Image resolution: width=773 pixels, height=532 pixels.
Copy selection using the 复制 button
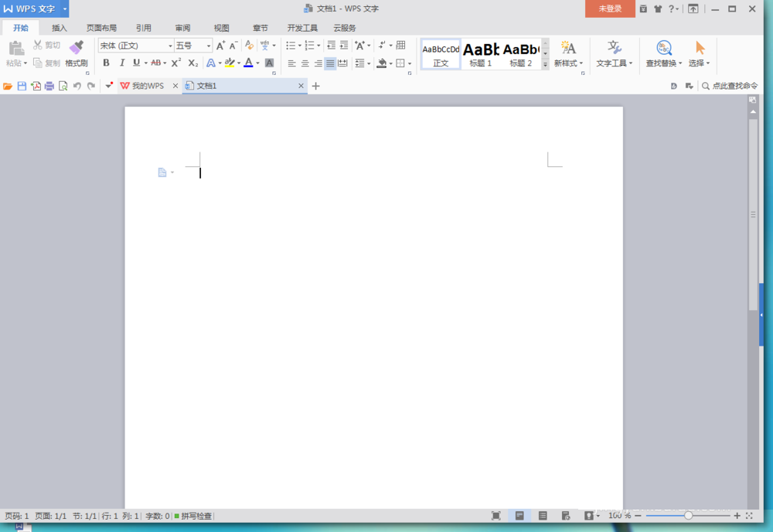pyautogui.click(x=46, y=63)
